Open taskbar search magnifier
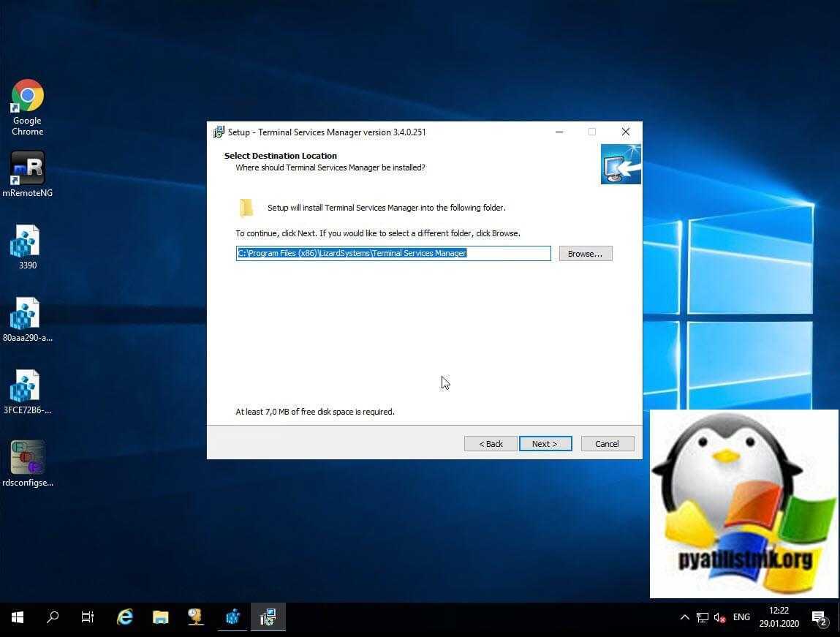This screenshot has height=637, width=840. point(53,617)
